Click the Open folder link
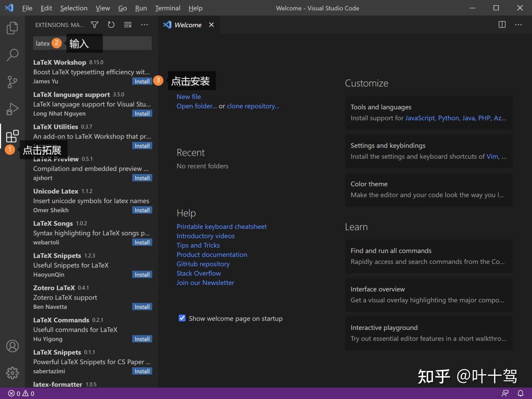Screen dimensions: 532x399 pyautogui.click(x=197, y=106)
